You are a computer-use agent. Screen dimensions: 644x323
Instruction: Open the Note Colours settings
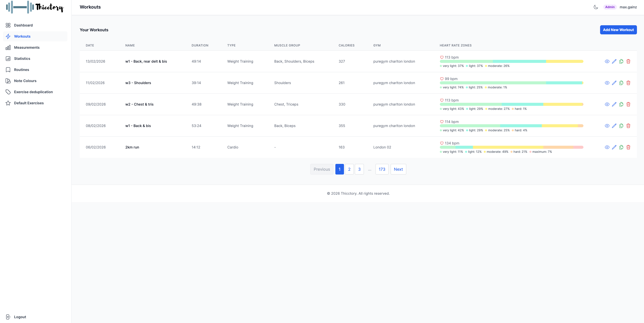coord(25,81)
